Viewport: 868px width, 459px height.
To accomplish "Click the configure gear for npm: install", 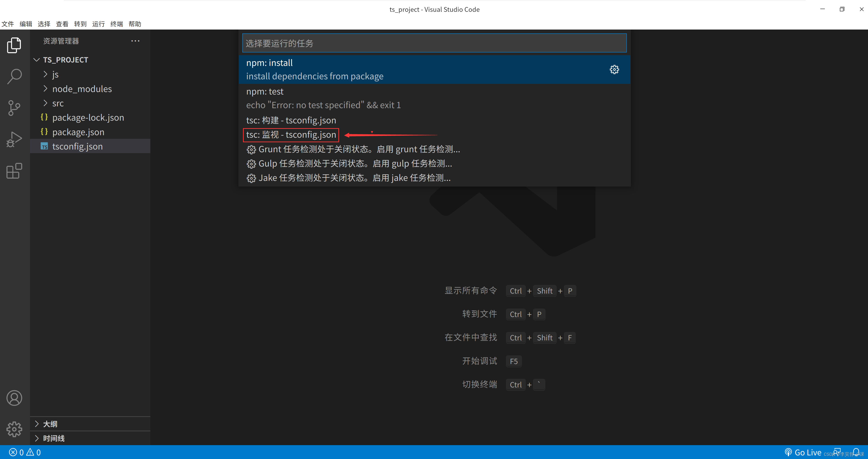I will coord(614,70).
